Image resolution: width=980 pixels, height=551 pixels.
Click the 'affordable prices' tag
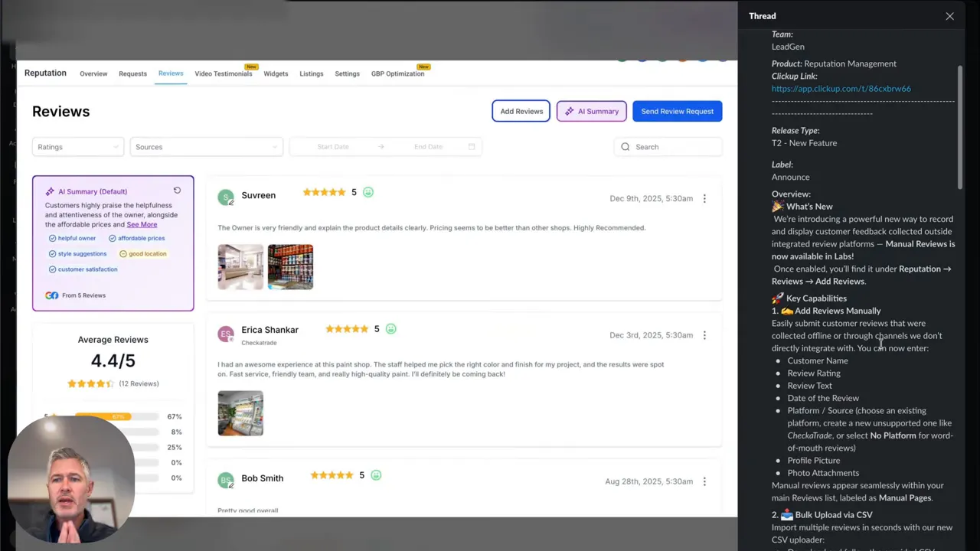[x=137, y=238]
